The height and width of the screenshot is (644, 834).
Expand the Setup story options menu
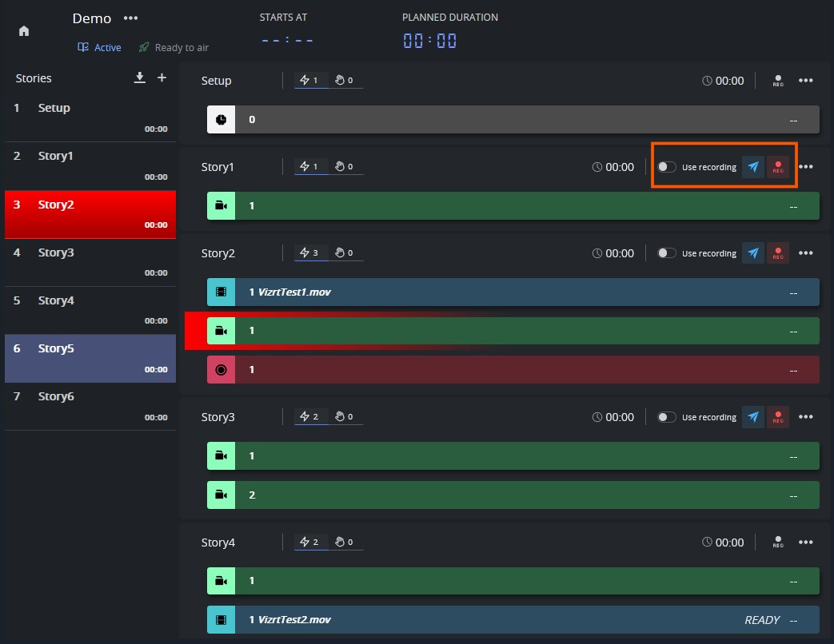tap(805, 81)
